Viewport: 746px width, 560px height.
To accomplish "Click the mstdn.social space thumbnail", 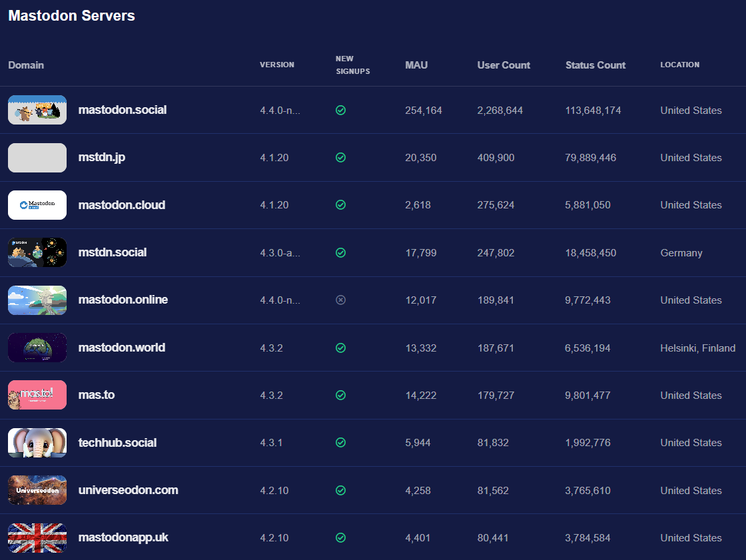I will point(37,252).
